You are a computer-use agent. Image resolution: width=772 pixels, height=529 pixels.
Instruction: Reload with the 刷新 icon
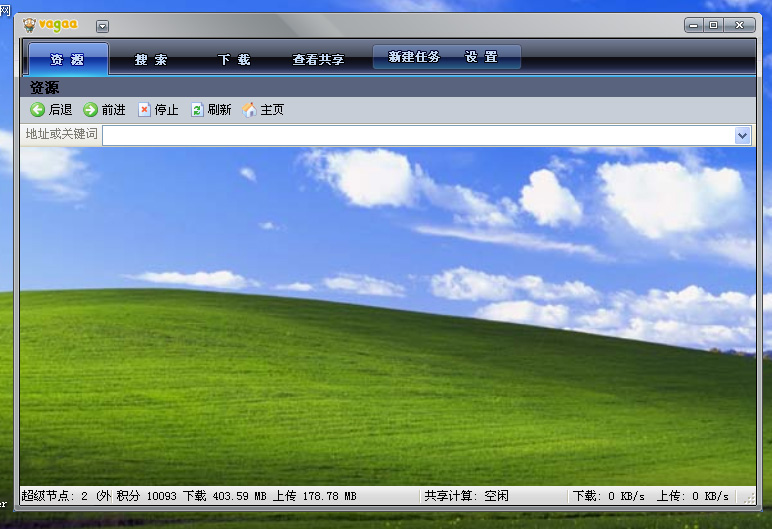click(x=197, y=109)
